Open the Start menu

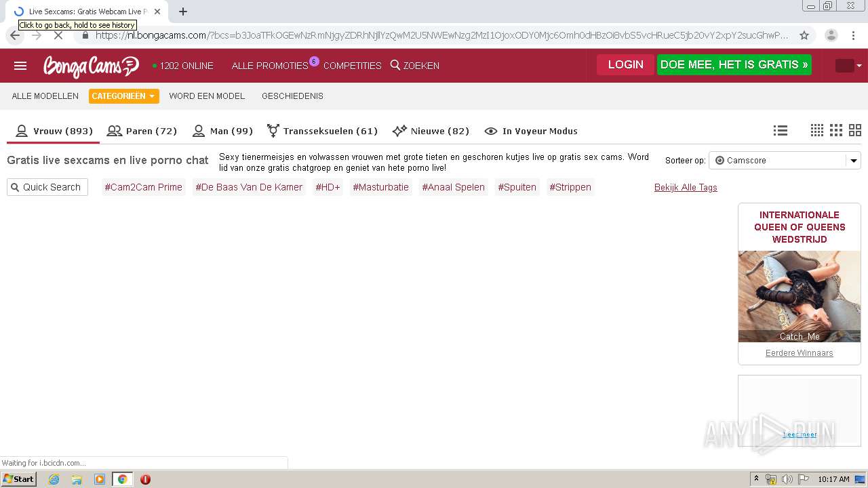click(18, 479)
